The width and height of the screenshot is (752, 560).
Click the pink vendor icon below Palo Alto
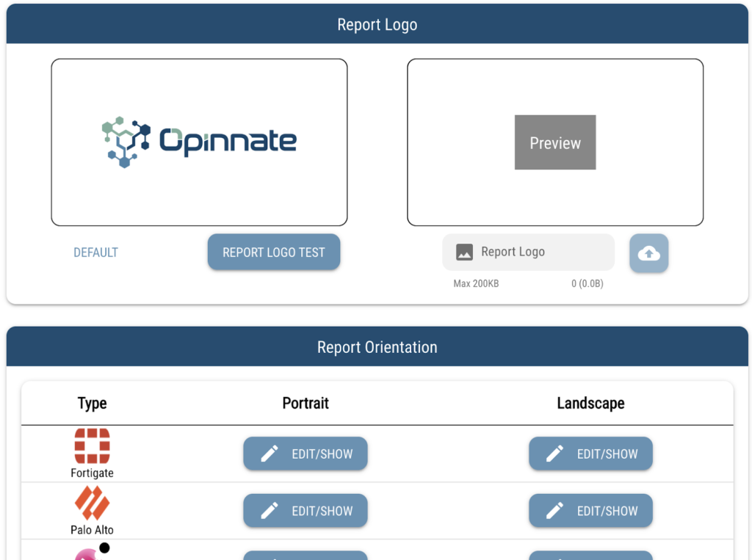pyautogui.click(x=86, y=553)
